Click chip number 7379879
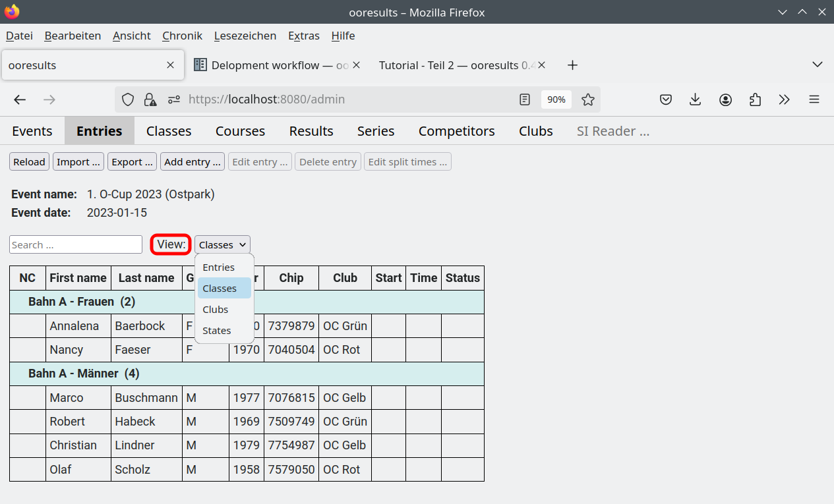Image resolution: width=834 pixels, height=504 pixels. pos(291,326)
